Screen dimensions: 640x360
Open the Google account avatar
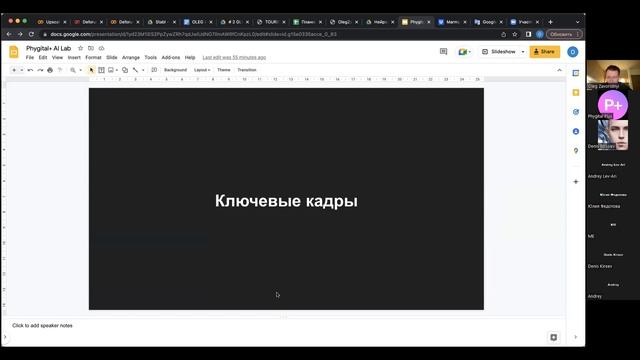tap(573, 52)
